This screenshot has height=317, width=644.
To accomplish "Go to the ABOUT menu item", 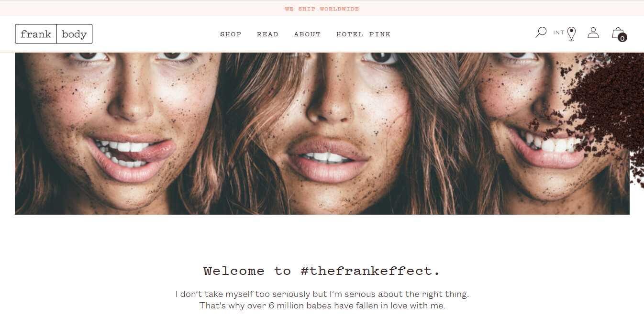I will coord(307,34).
